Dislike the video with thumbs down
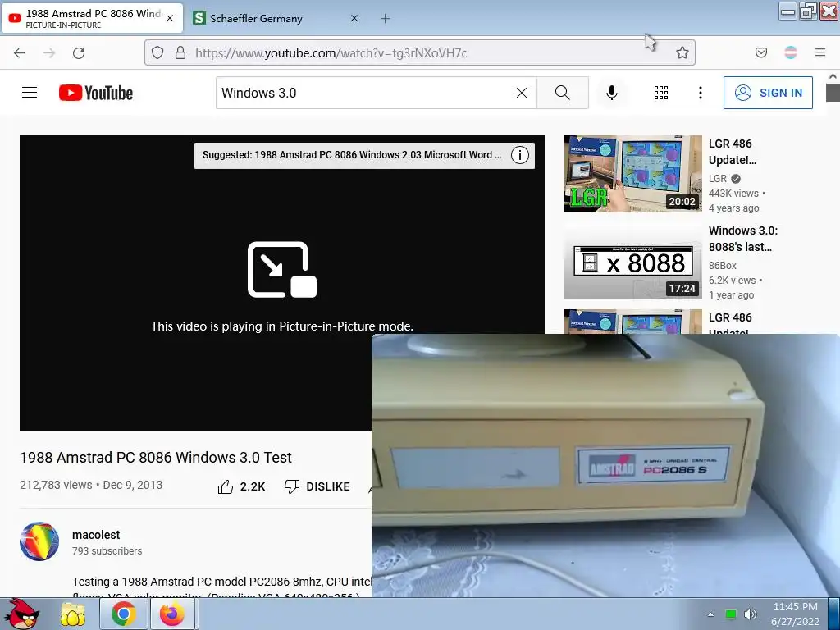This screenshot has height=630, width=840. click(x=292, y=486)
